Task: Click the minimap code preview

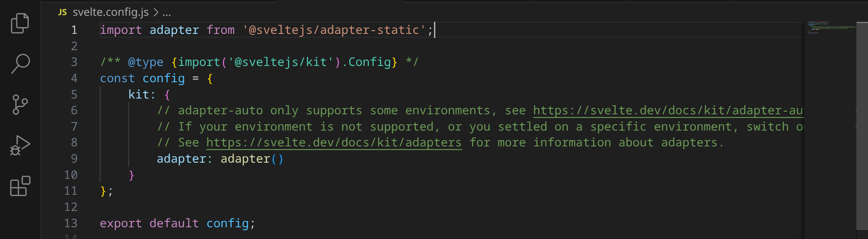Action: pos(830,27)
